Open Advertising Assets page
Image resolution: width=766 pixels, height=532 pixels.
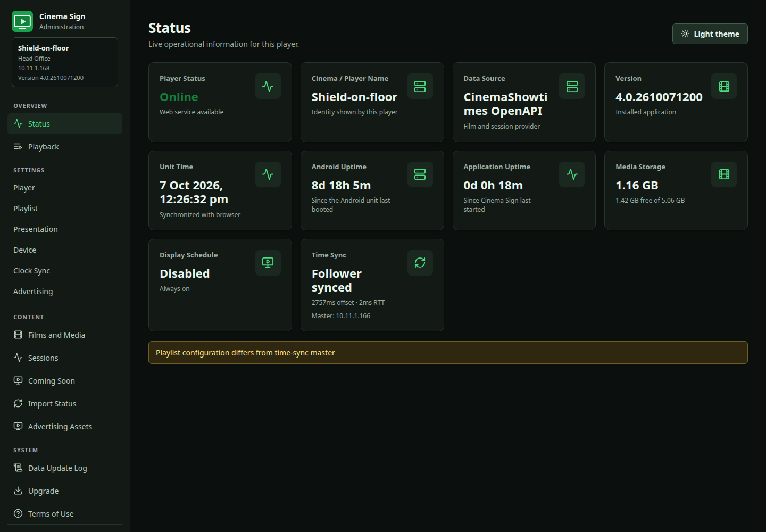pos(65,427)
